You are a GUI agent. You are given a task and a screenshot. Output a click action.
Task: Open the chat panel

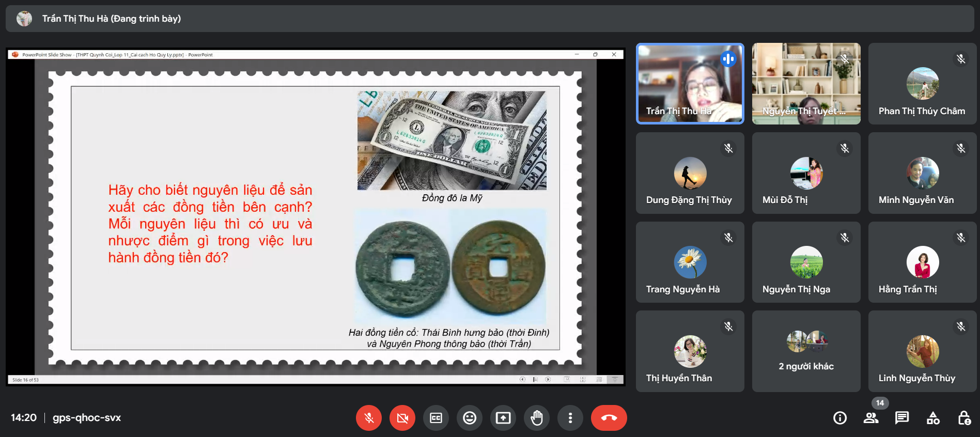902,418
